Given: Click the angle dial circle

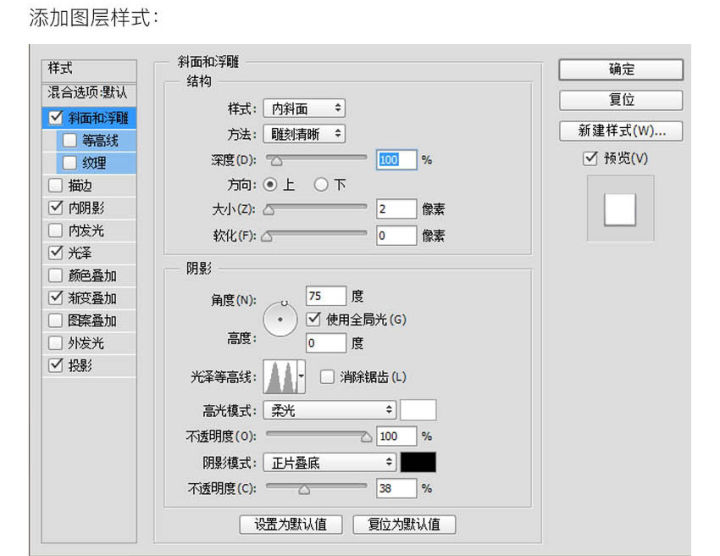Looking at the screenshot, I should pyautogui.click(x=281, y=319).
